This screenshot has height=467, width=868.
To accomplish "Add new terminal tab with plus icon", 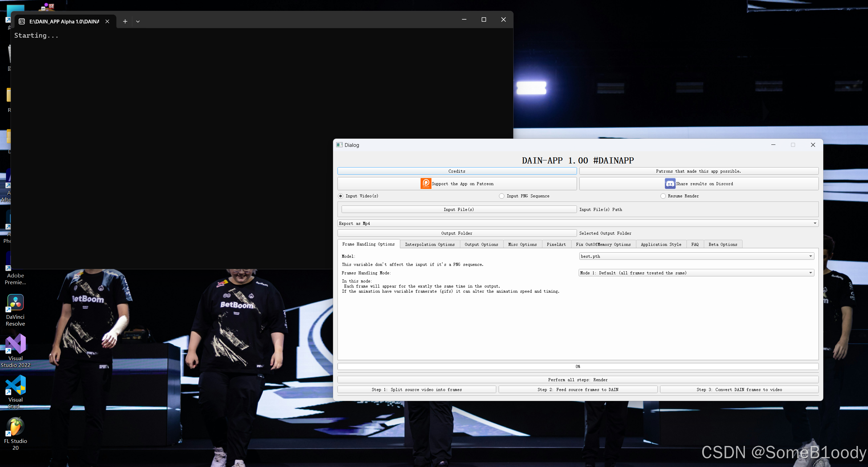I will [125, 21].
